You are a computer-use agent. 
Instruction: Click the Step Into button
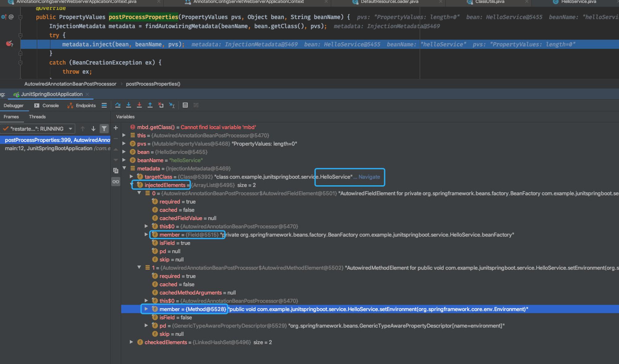(128, 105)
